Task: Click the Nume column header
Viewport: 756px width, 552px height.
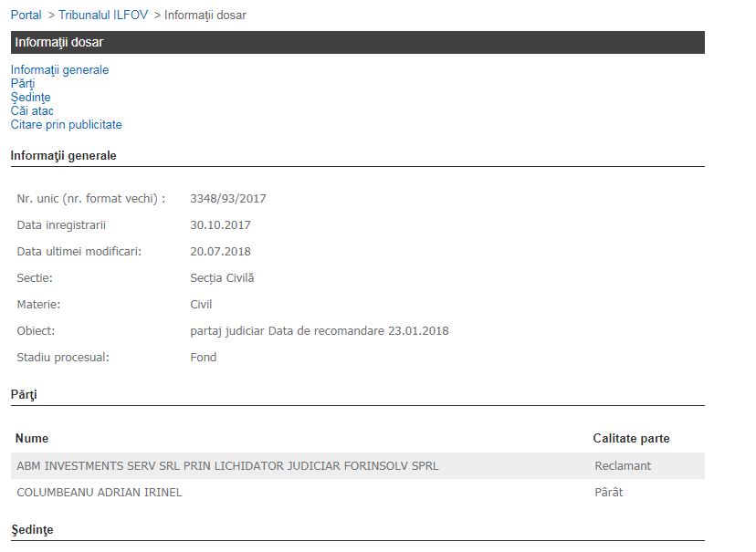Action: pyautogui.click(x=32, y=439)
